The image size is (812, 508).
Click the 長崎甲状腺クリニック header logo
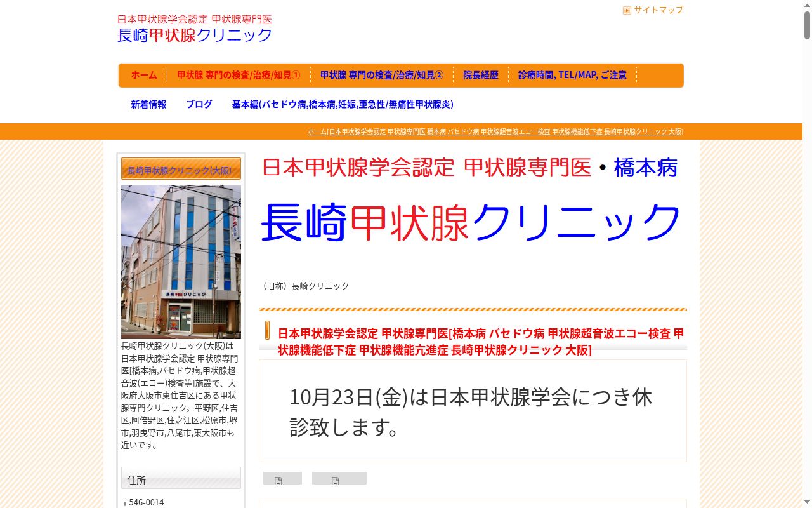[x=195, y=29]
